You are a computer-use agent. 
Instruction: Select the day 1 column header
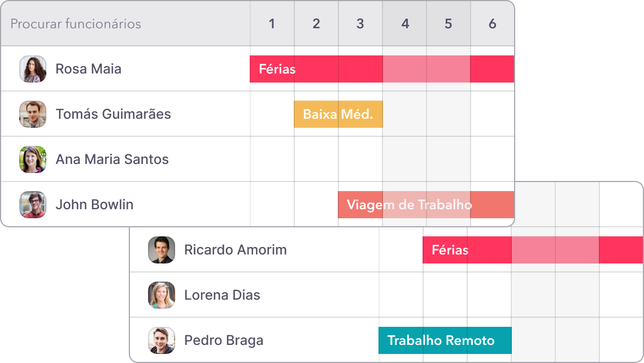tap(272, 24)
